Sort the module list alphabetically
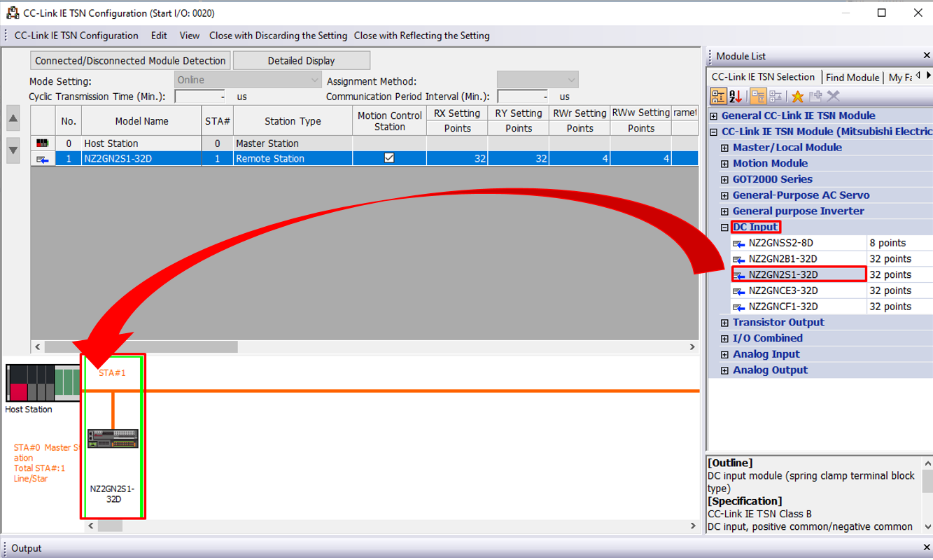 736,97
